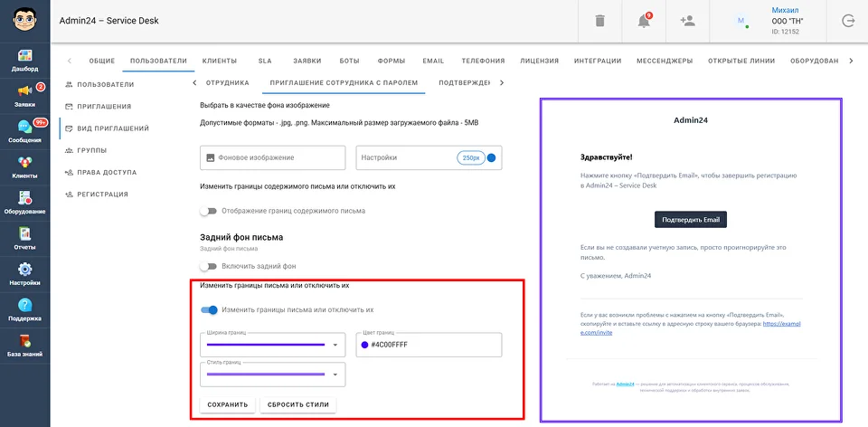Switch to Интеграции tab
868x427 pixels.
598,61
